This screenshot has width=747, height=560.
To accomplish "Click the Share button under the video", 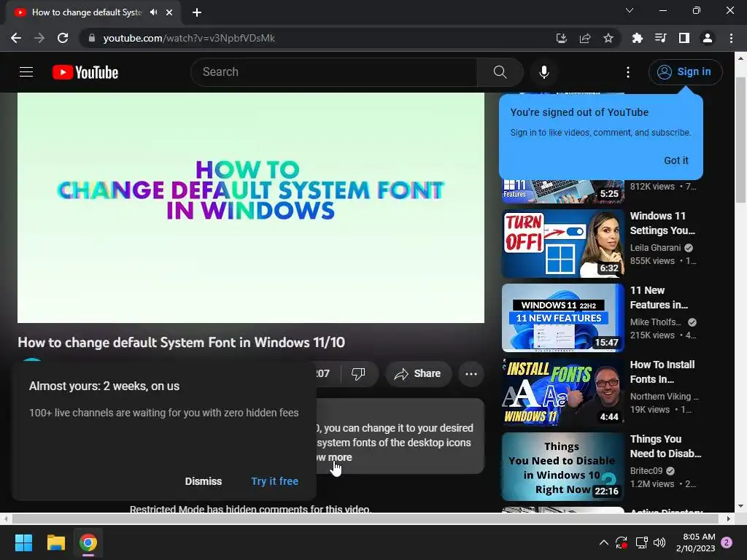I will pos(417,374).
